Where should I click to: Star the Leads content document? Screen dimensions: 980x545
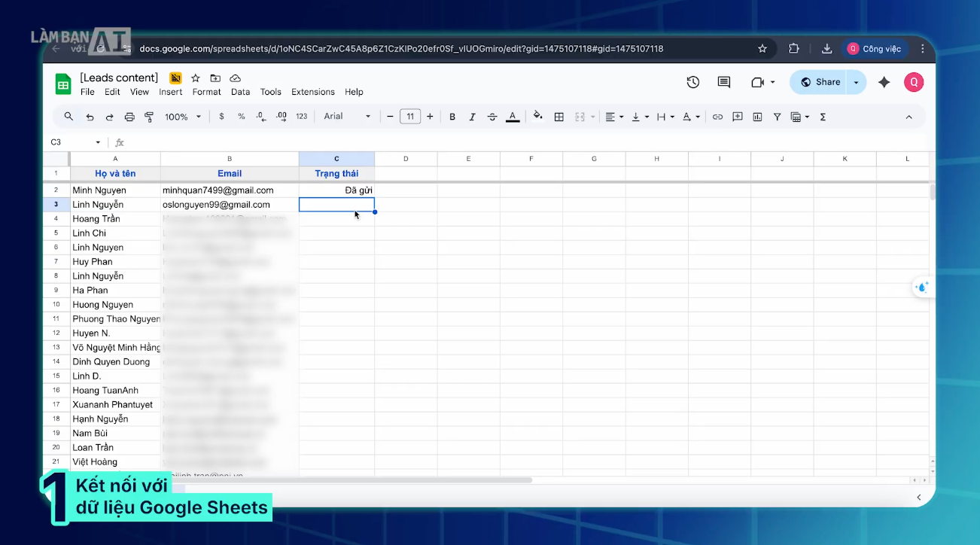pos(196,78)
